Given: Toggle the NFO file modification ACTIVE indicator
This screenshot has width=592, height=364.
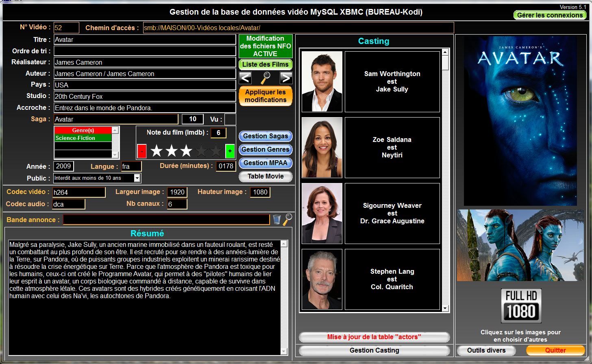Looking at the screenshot, I should click(x=266, y=46).
